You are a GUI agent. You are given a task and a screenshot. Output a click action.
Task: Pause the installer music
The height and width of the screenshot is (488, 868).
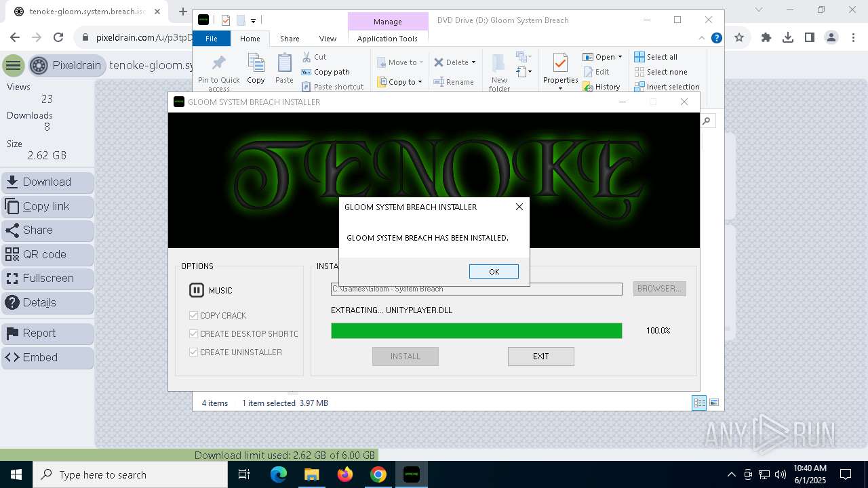(196, 290)
